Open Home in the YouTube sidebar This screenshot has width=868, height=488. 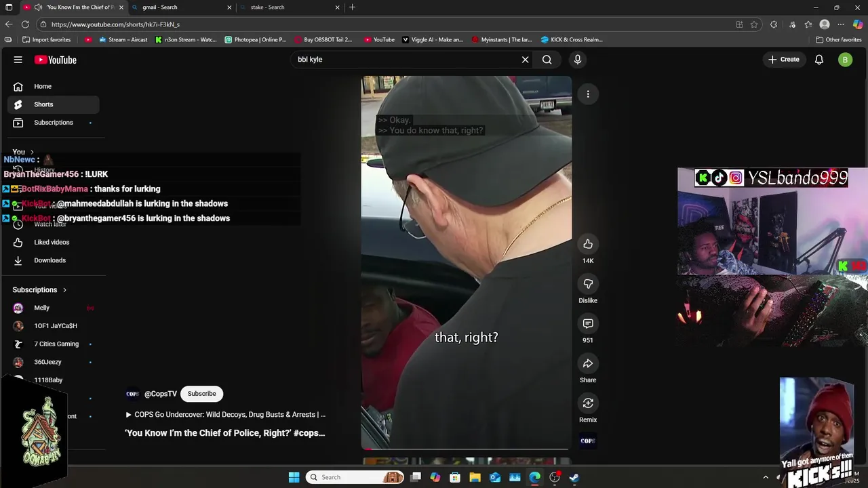53,86
